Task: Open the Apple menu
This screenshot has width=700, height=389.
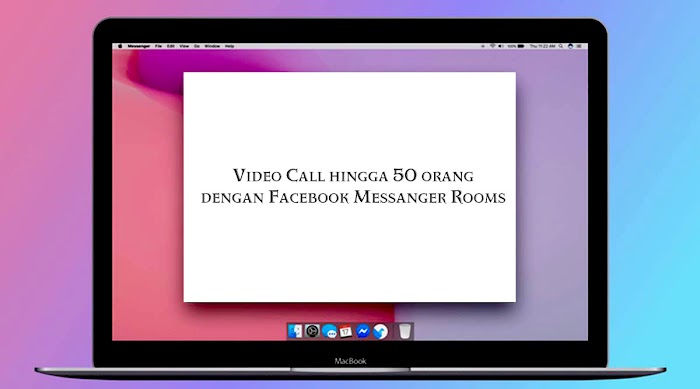Action: 120,46
